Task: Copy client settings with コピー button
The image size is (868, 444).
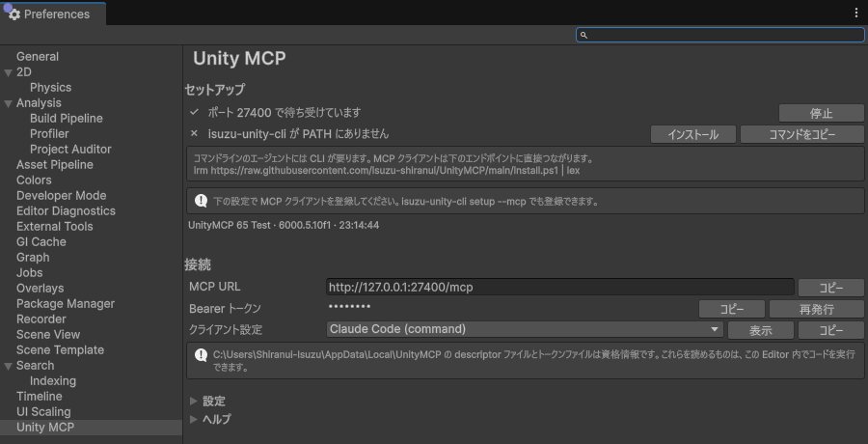Action: (831, 331)
